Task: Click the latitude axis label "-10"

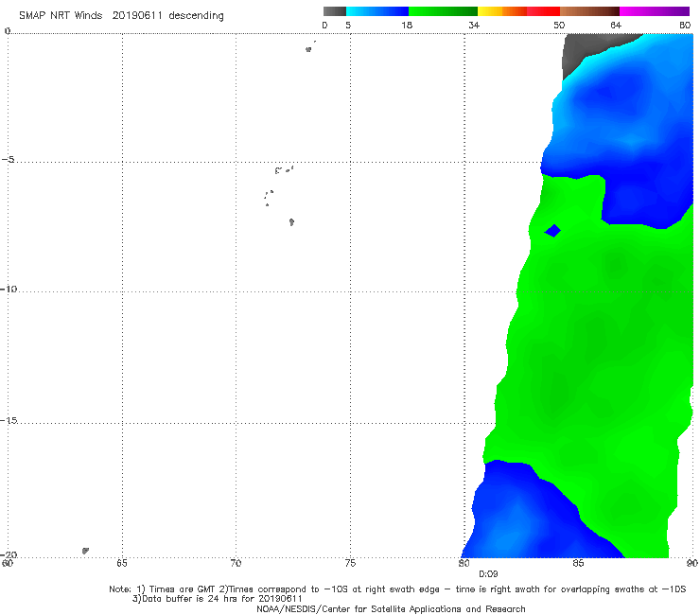Action: coord(9,289)
